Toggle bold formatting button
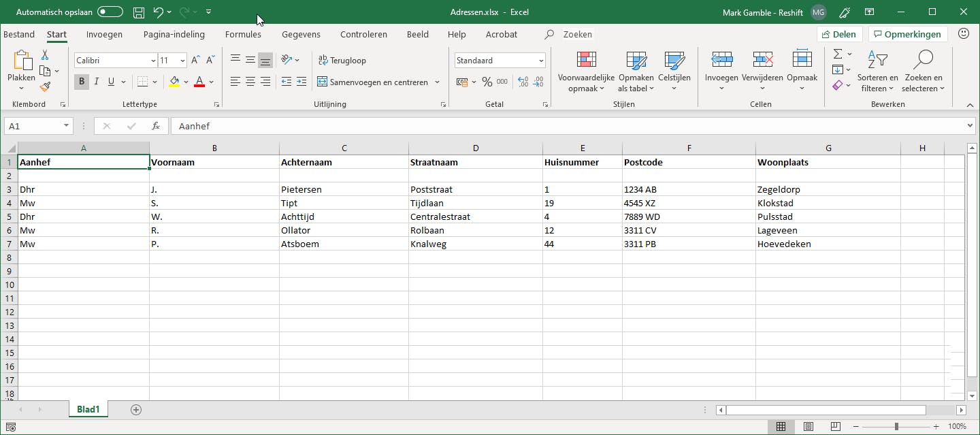The height and width of the screenshot is (435, 980). click(82, 82)
